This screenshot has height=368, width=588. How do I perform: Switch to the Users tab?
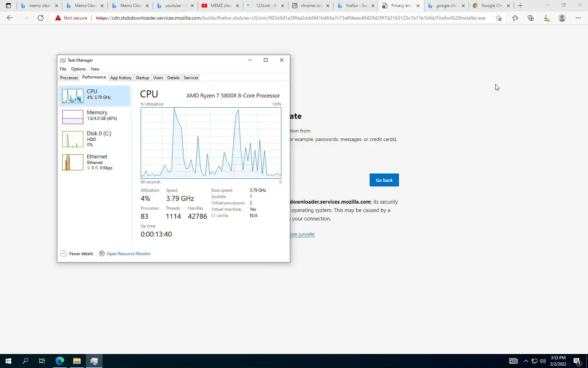pos(158,78)
